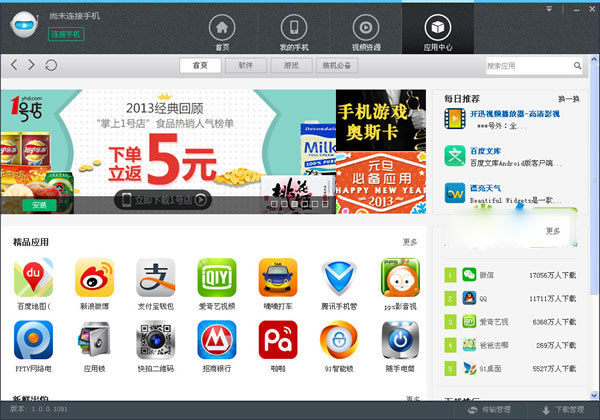
Task: Open the 手机游戏奥斯卡 promo thumbnail
Action: tap(381, 120)
